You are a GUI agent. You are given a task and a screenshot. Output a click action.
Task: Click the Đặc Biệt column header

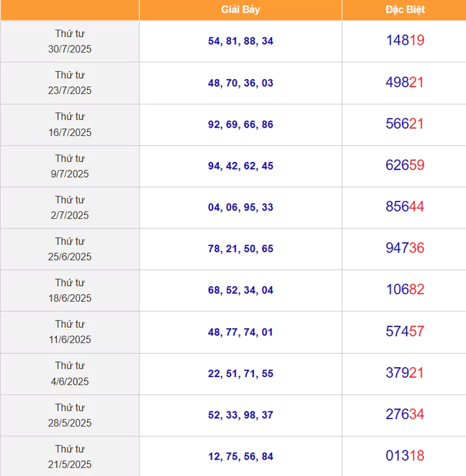[405, 10]
